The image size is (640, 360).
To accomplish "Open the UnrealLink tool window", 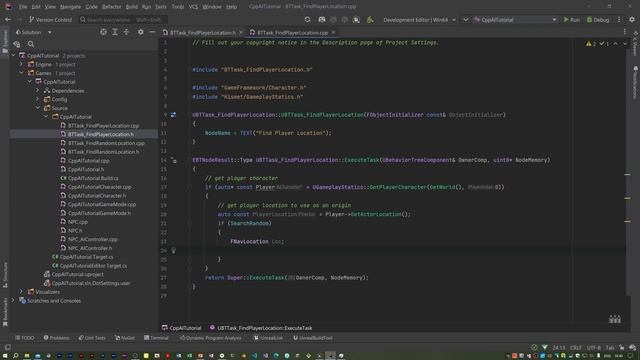I will [268, 338].
